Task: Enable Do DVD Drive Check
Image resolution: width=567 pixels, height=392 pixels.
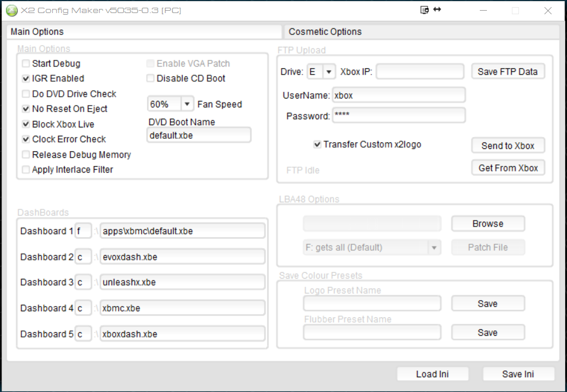Action: (26, 94)
